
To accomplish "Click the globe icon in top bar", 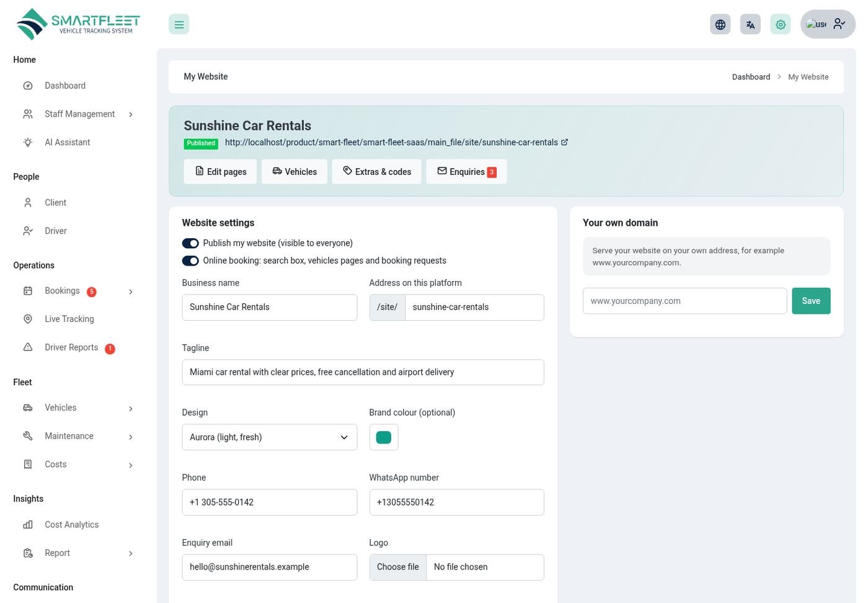I will click(720, 24).
